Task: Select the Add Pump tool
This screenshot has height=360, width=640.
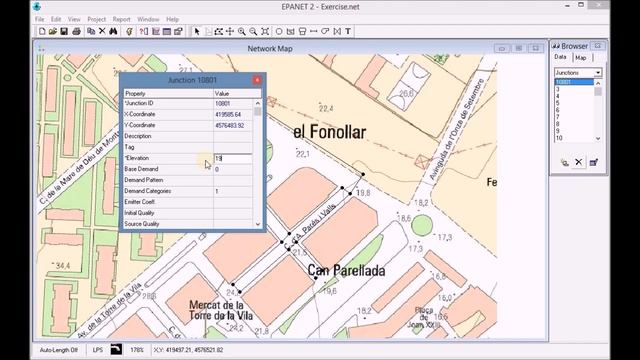Action: [x=325, y=31]
